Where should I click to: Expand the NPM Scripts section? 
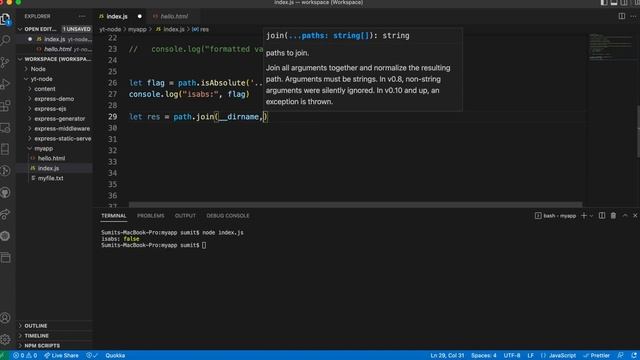[x=55, y=346]
